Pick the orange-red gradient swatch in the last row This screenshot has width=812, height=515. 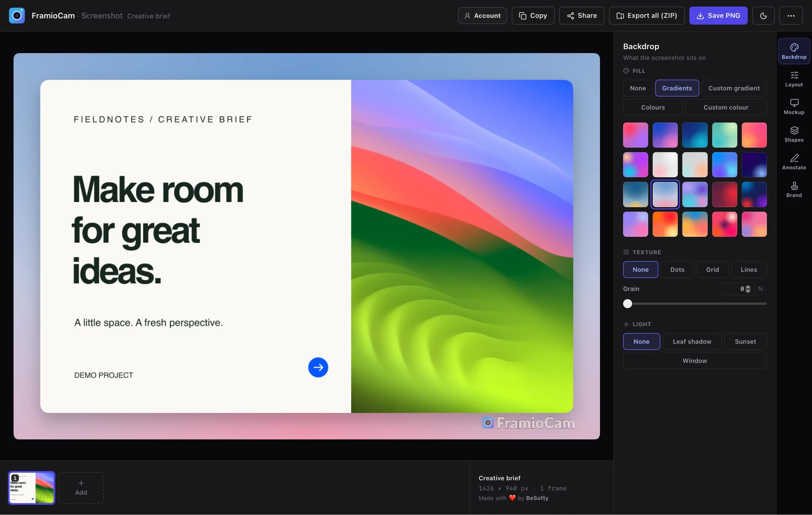point(665,224)
